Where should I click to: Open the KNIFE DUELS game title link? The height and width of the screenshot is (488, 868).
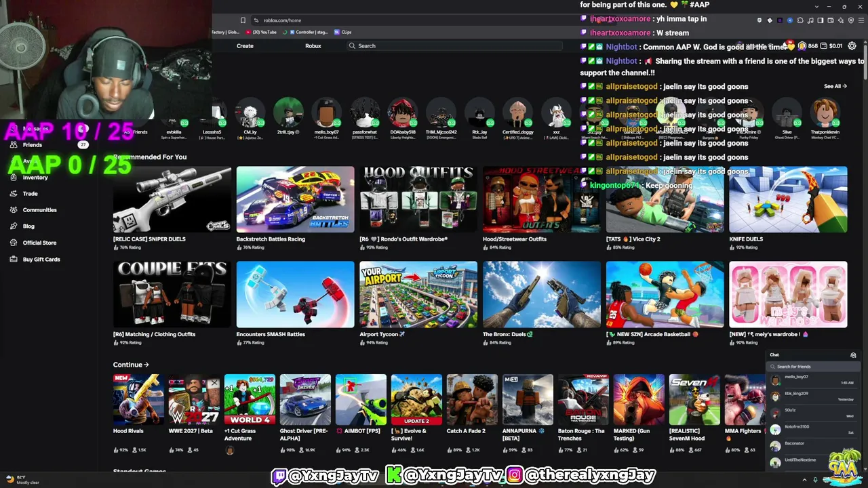[746, 239]
